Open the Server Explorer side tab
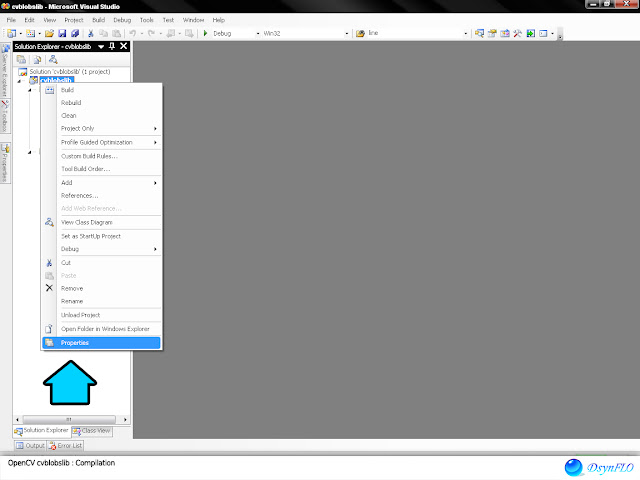Viewport: 640px width, 480px height. tap(5, 70)
